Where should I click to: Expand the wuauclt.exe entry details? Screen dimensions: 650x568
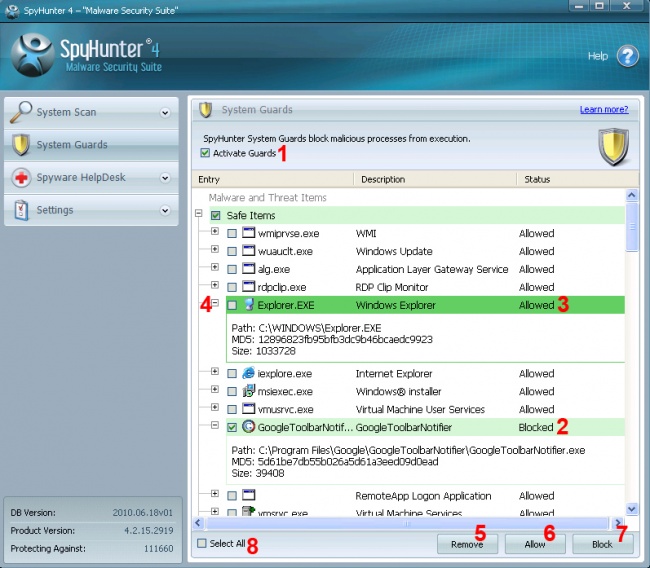(x=215, y=251)
